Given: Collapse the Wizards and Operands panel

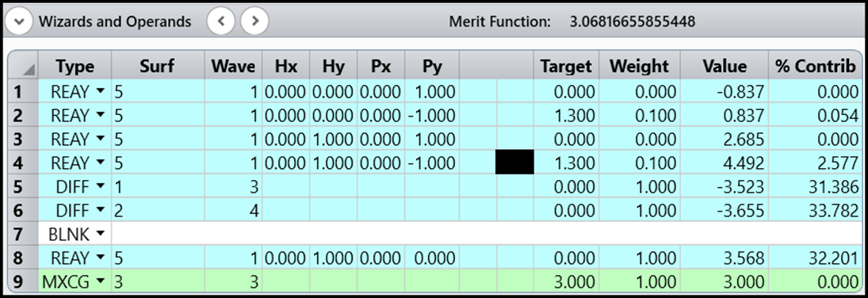Looking at the screenshot, I should tap(18, 21).
